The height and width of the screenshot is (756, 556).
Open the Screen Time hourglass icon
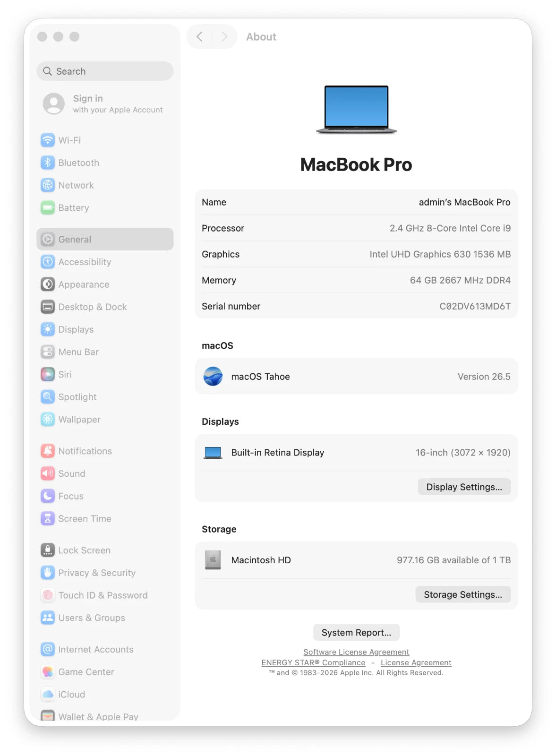pos(48,518)
